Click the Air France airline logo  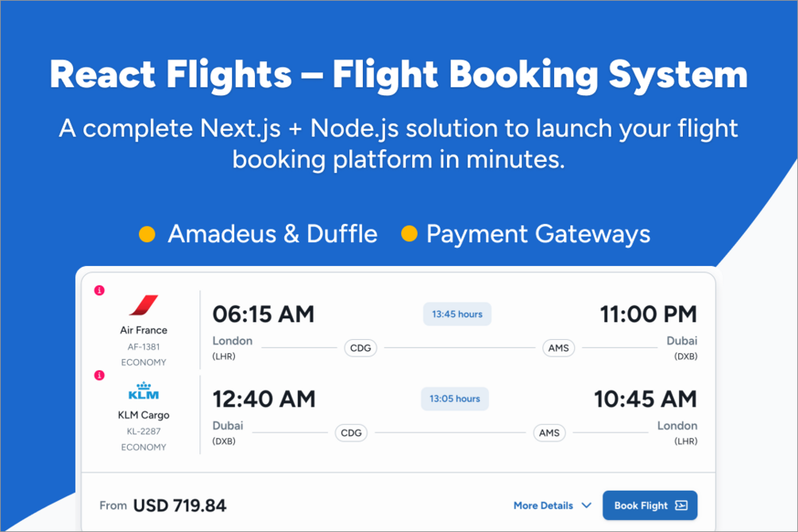pyautogui.click(x=144, y=305)
